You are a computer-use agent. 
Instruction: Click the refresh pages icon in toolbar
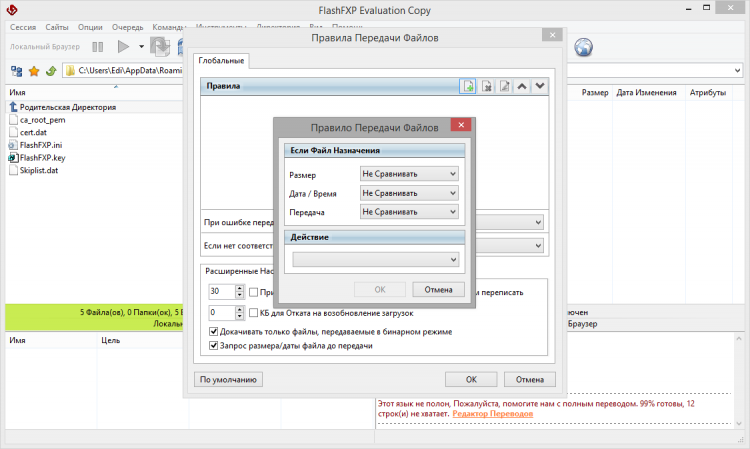click(160, 46)
